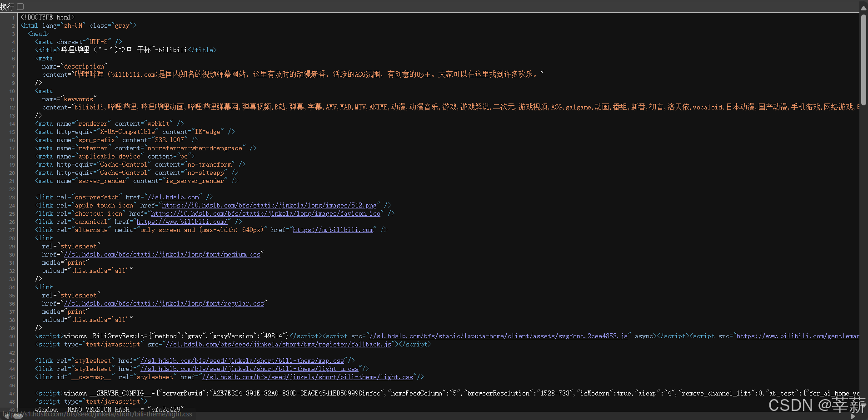
Task: Click line number 40 in the gutter
Action: coord(12,336)
